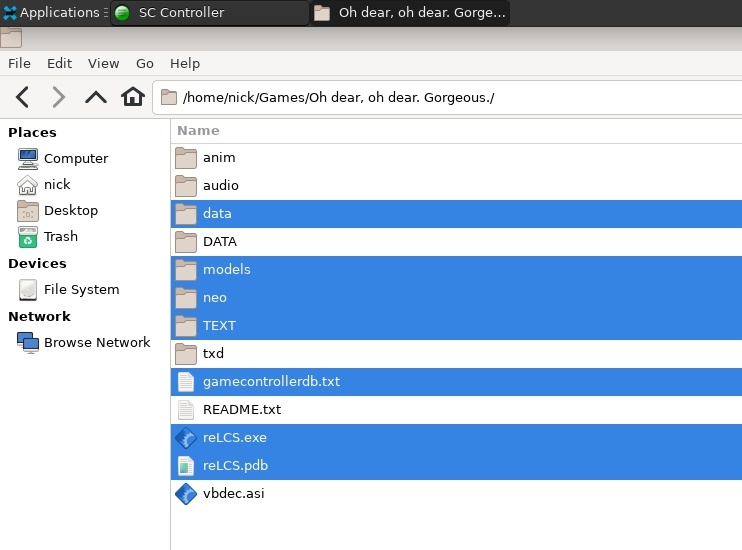This screenshot has width=742, height=550.
Task: Click the Name column header
Action: click(198, 131)
